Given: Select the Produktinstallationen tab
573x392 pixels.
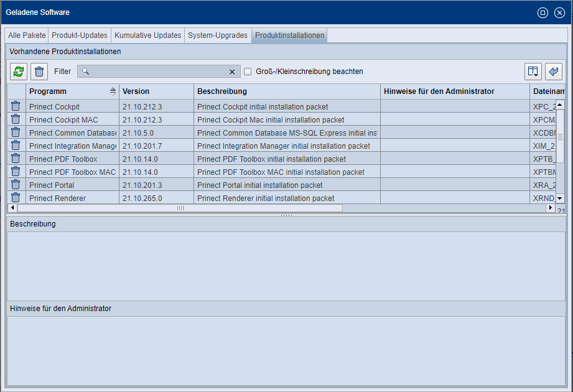Looking at the screenshot, I should pos(289,35).
